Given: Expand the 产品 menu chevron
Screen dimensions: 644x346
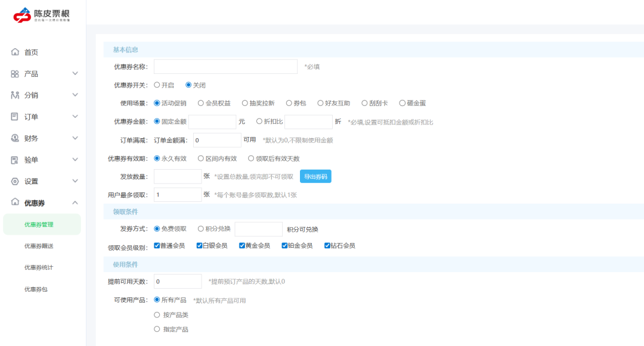Looking at the screenshot, I should click(75, 73).
